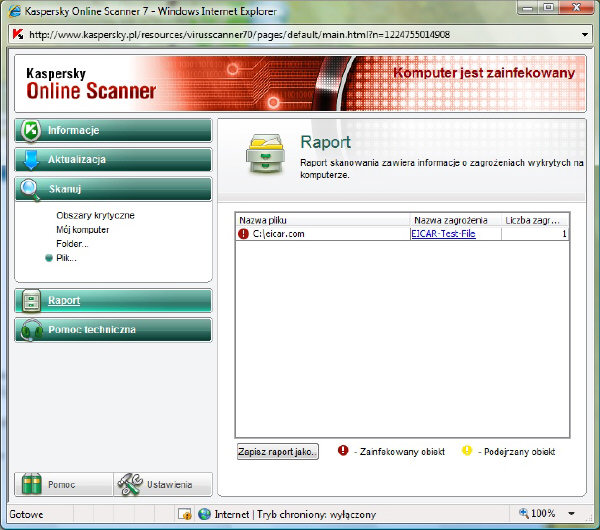The height and width of the screenshot is (530, 600).
Task: Click the Kaspersky favicon in the address bar
Action: [18, 34]
